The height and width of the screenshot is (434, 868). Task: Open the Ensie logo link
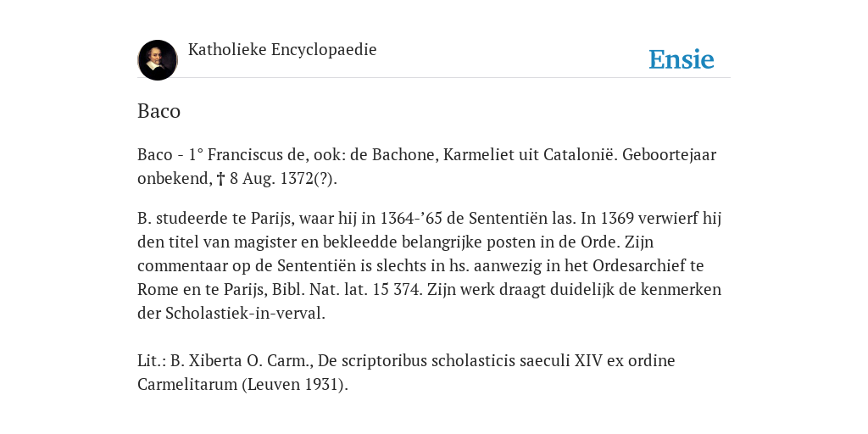[682, 59]
